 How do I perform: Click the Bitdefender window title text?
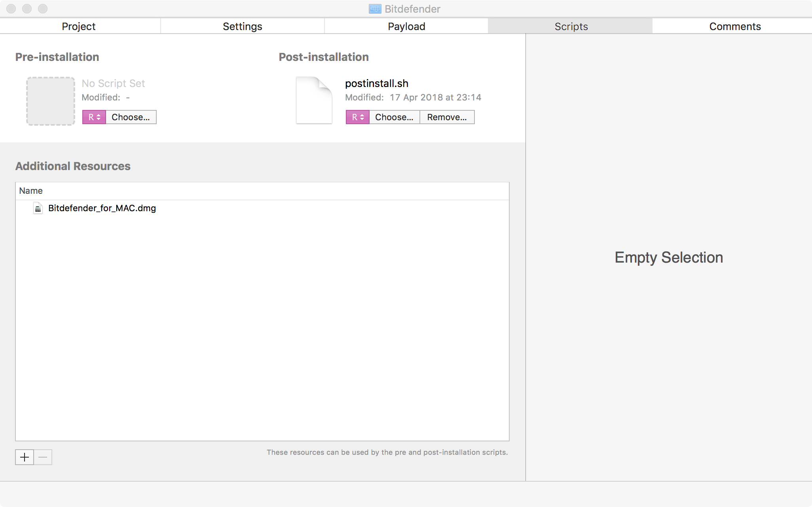412,9
